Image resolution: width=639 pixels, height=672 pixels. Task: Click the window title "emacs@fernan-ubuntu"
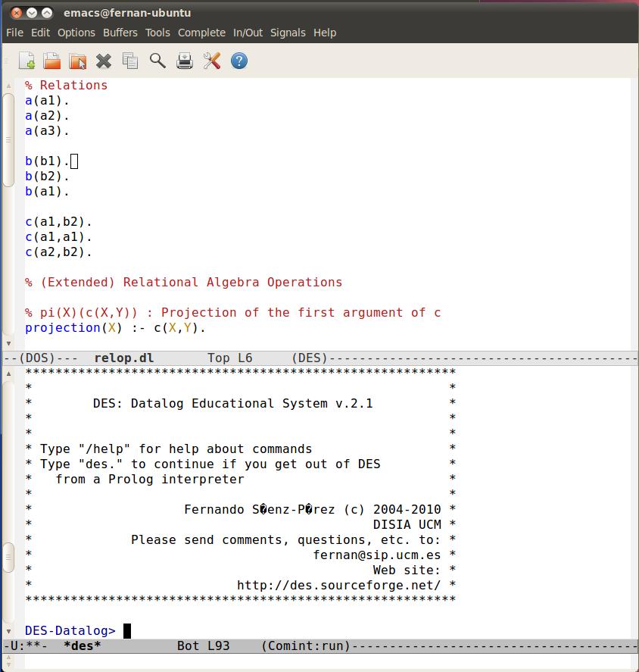[127, 13]
